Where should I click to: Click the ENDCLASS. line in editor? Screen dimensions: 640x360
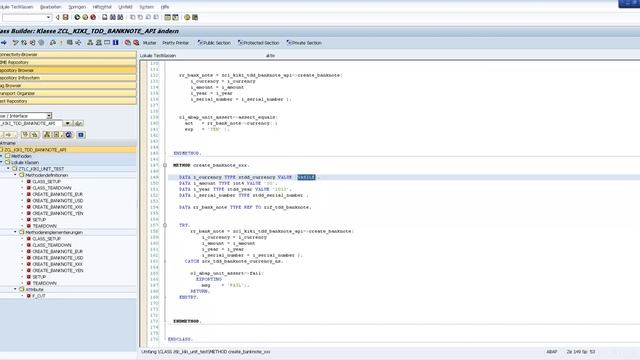click(180, 339)
